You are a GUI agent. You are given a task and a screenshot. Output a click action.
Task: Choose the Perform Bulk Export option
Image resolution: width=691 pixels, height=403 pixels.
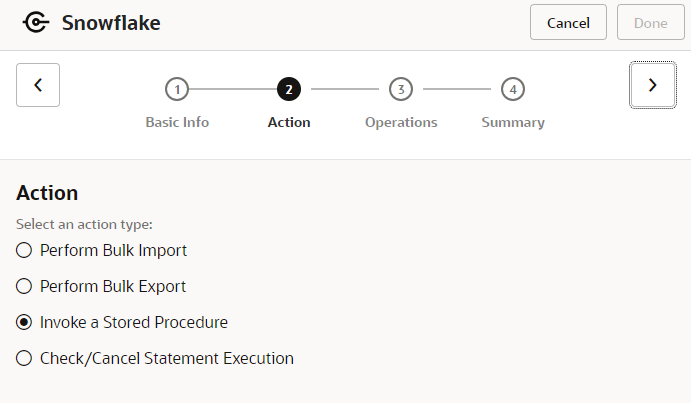point(24,286)
